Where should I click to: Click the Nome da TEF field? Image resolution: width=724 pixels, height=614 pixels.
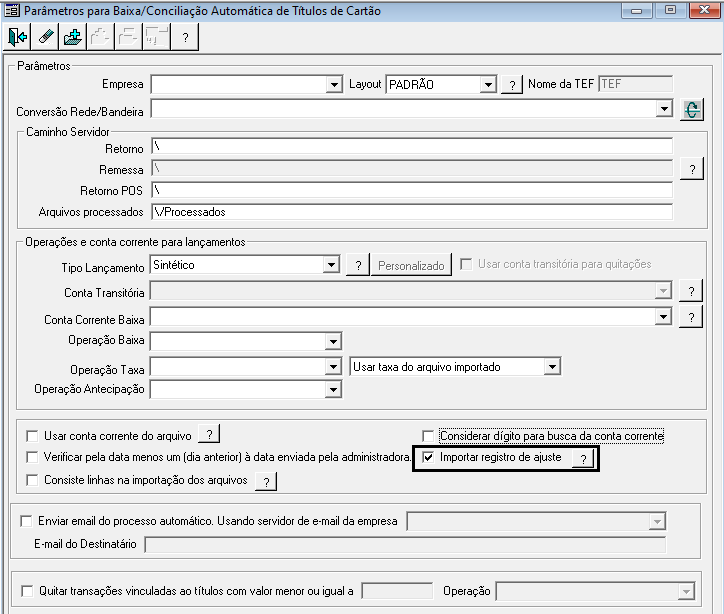click(x=635, y=84)
